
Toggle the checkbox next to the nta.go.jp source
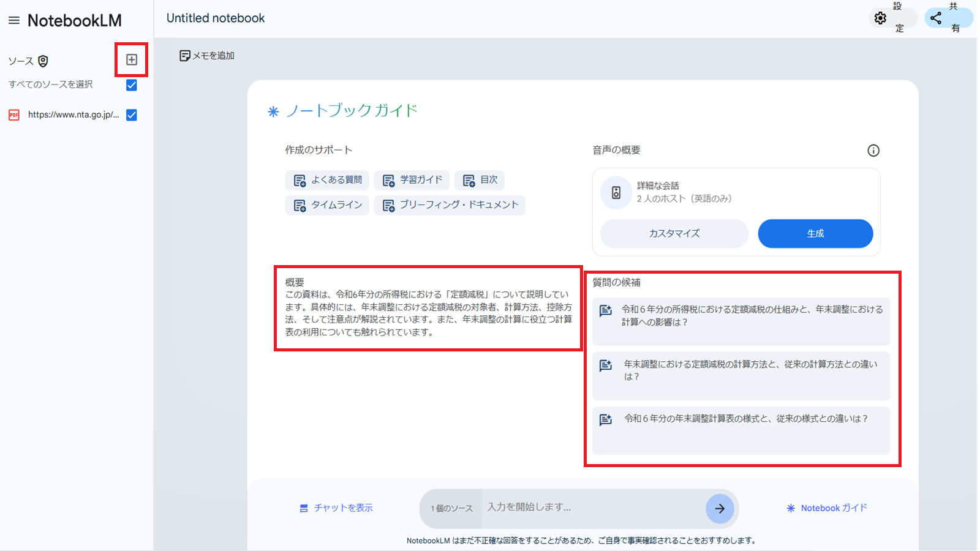tap(131, 115)
